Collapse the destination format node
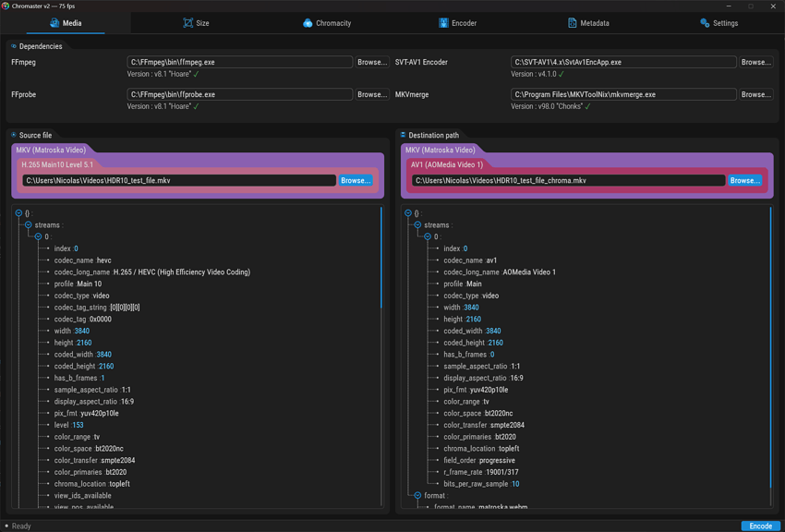 [x=417, y=495]
